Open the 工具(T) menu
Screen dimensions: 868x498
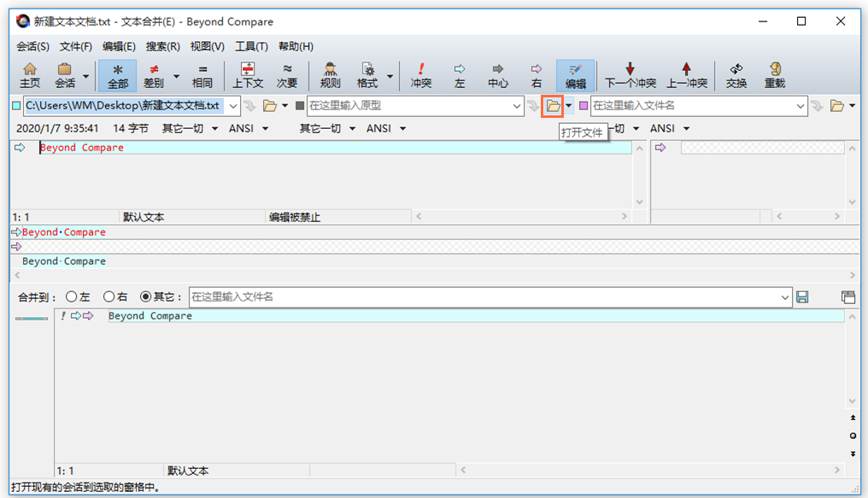(x=251, y=46)
